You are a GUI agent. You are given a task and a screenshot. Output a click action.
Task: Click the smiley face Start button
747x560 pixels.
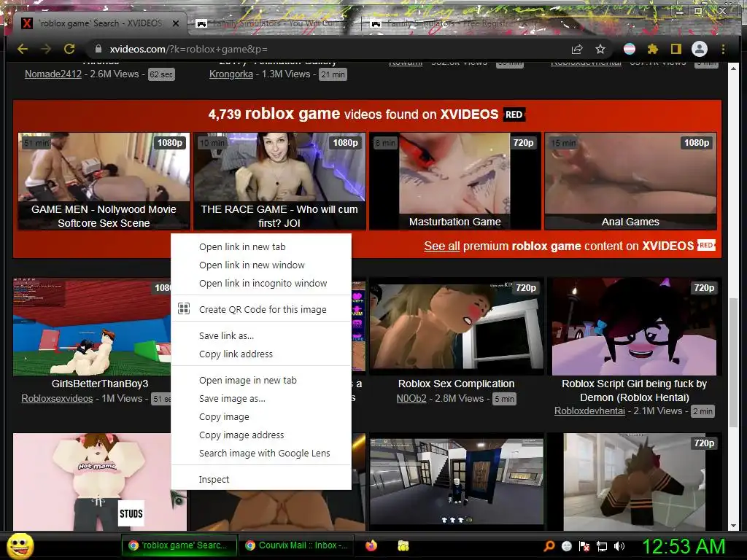20,545
